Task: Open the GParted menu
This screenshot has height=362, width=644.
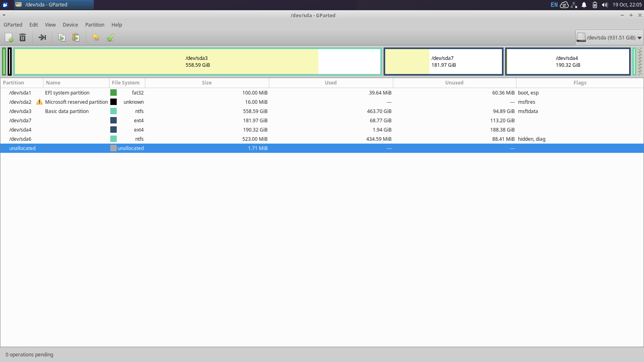Action: pyautogui.click(x=13, y=25)
